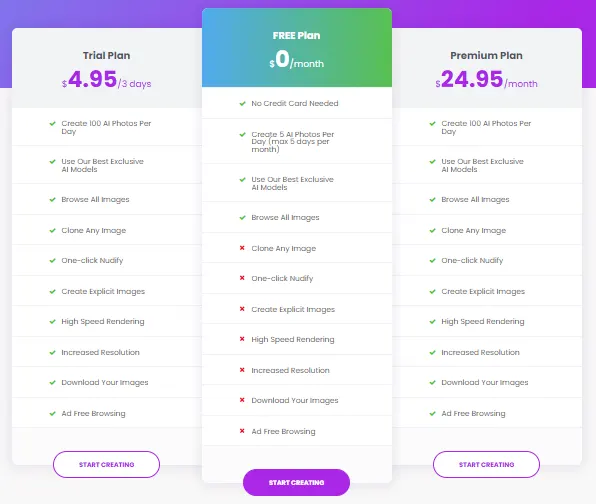Click Trial Plan checkmark beside Create 100 AI Photos
596x504 pixels.
52,124
